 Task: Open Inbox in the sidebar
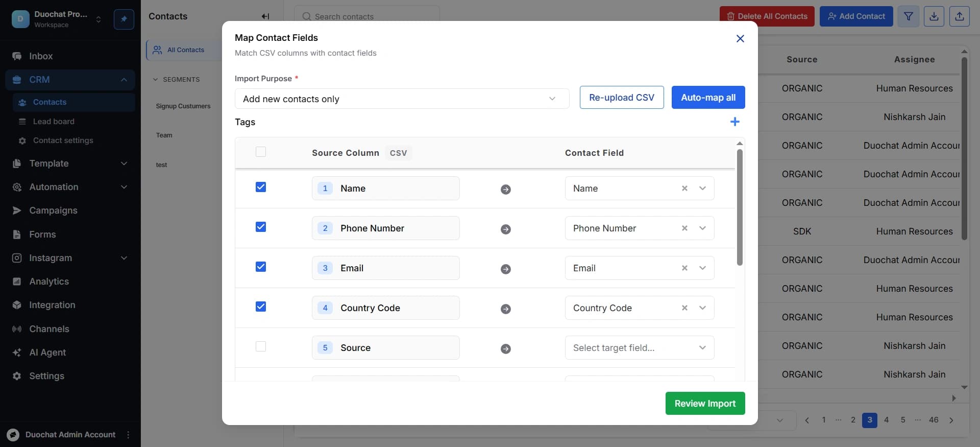[x=70, y=56]
